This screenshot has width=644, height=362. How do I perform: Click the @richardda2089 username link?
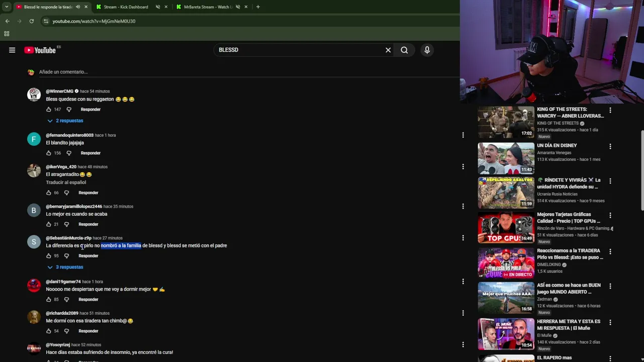coord(62,313)
